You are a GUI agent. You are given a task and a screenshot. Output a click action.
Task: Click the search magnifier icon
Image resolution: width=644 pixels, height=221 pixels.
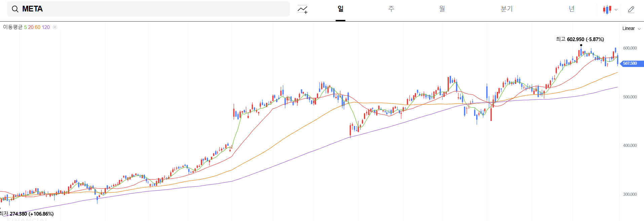(x=15, y=9)
